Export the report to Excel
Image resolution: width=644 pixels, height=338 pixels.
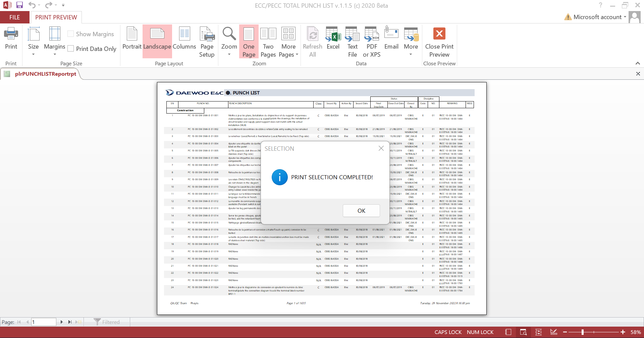click(x=333, y=38)
